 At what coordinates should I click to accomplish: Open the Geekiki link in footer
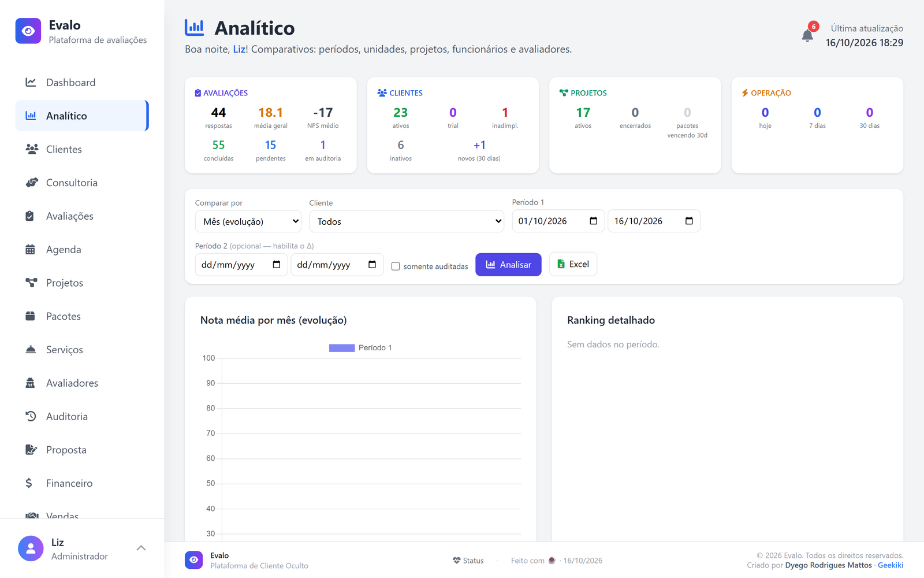(x=891, y=565)
